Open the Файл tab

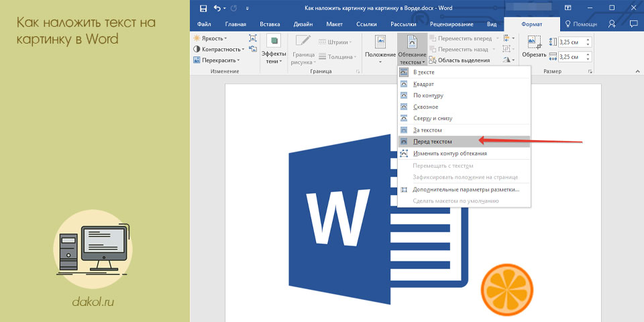[204, 24]
